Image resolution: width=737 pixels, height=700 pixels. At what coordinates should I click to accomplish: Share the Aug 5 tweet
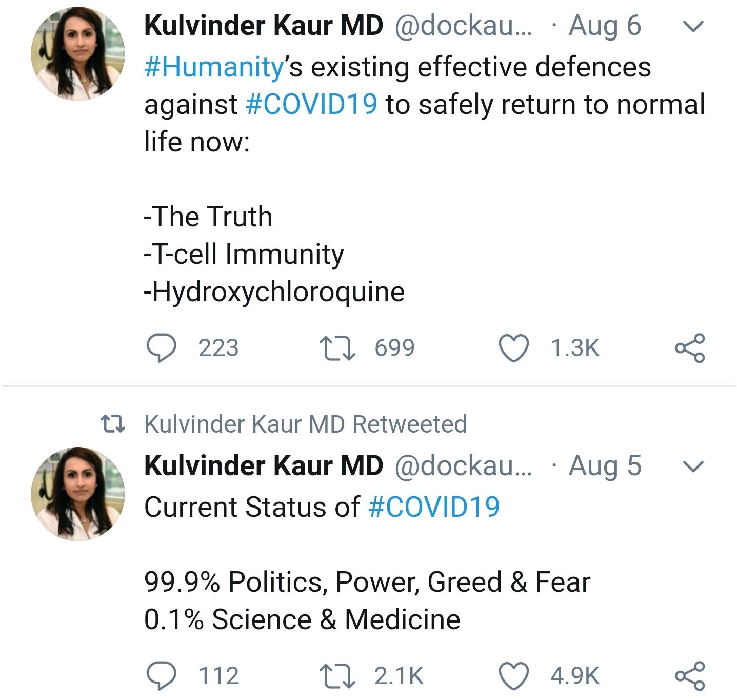click(690, 675)
